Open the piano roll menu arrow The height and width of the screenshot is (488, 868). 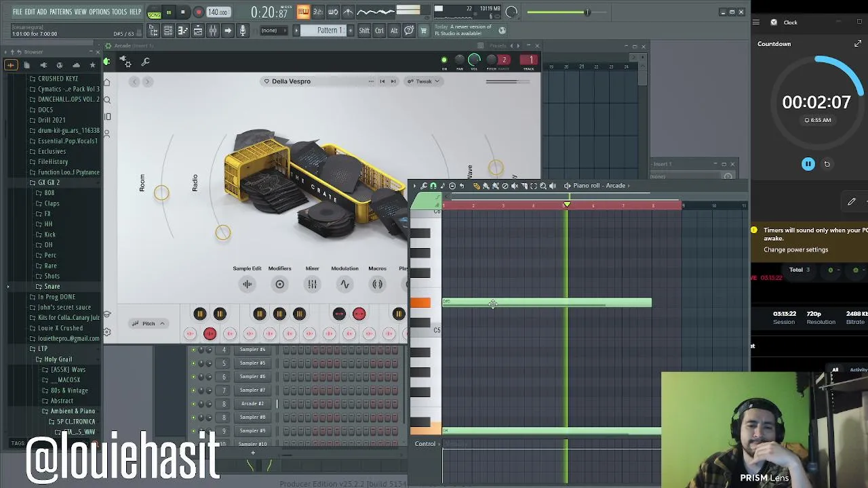pos(414,186)
